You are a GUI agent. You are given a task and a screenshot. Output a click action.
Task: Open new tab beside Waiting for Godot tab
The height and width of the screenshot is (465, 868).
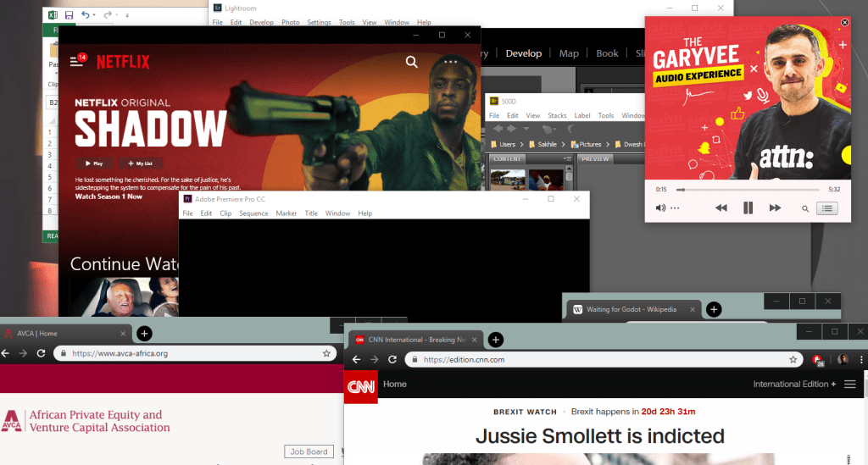[x=714, y=310]
